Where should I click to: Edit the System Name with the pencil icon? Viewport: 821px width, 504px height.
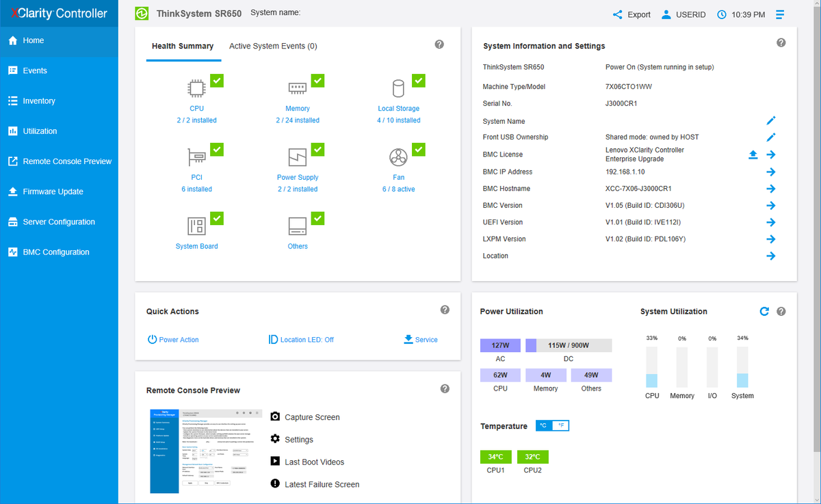pyautogui.click(x=771, y=120)
